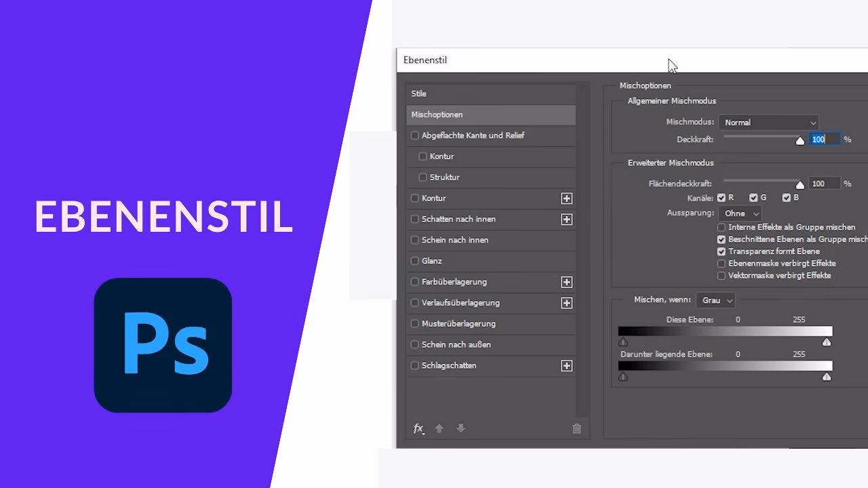
Task: Enable Interne Effekte als Gruppe mischen
Action: point(722,227)
